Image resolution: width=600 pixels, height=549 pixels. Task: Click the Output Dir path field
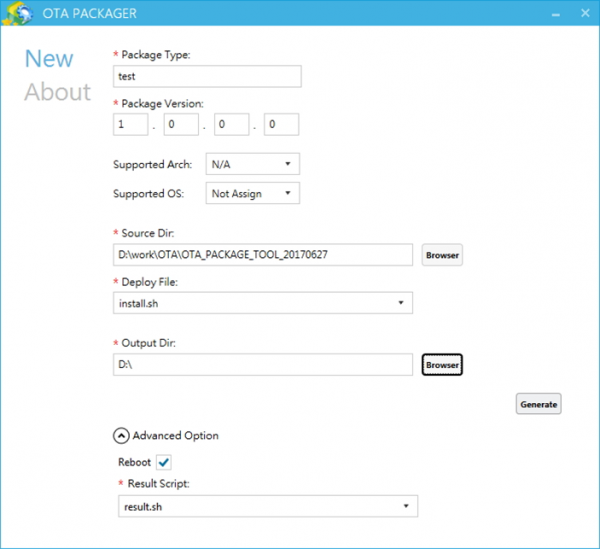pos(263,365)
